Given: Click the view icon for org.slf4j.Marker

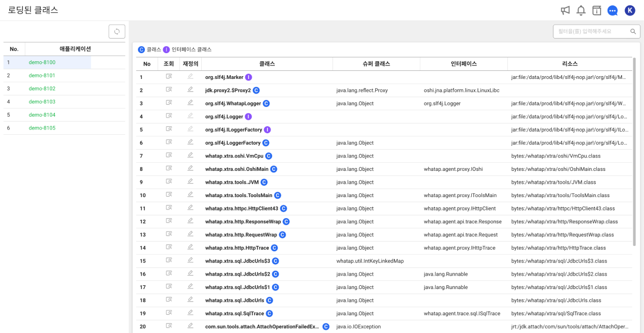Looking at the screenshot, I should [169, 77].
